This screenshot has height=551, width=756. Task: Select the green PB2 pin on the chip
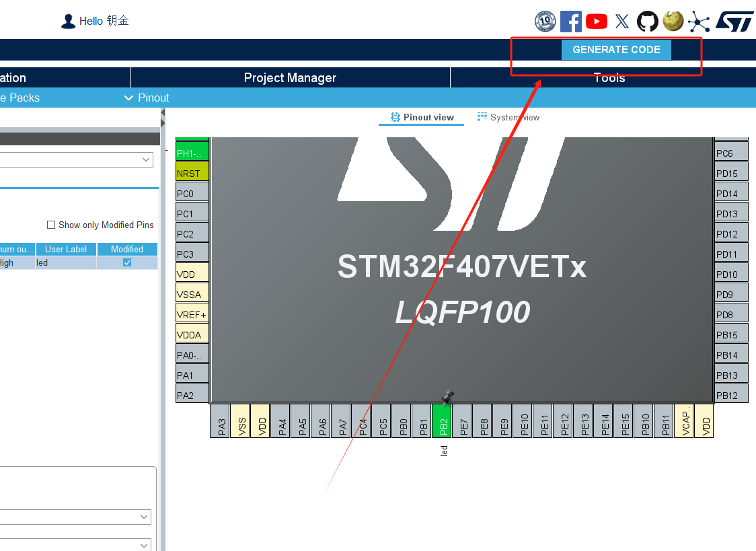click(442, 420)
